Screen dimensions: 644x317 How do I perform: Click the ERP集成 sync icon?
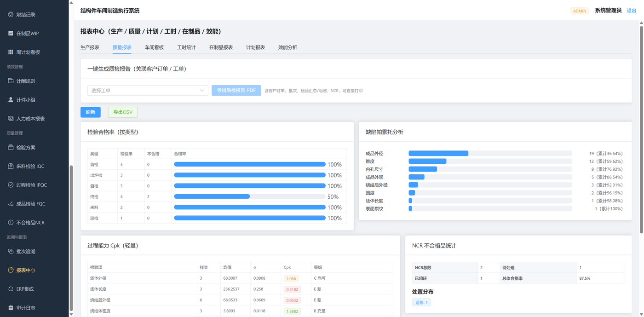11,289
